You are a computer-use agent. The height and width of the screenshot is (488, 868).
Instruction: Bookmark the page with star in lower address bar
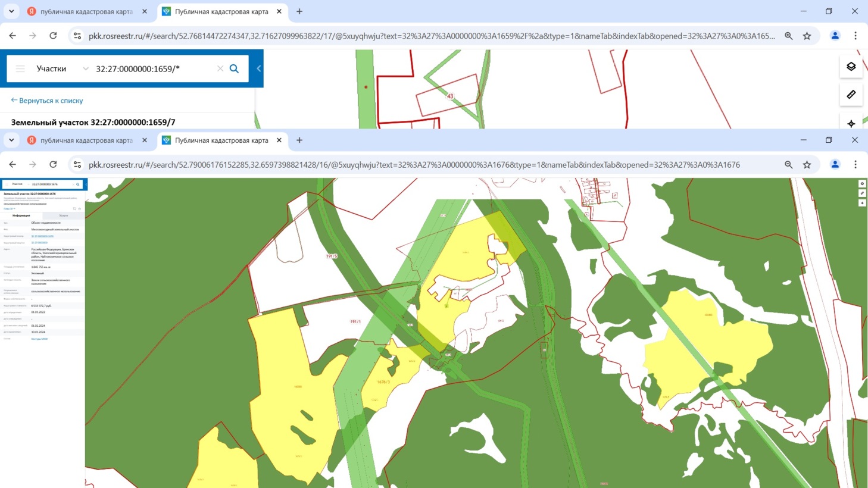(807, 165)
